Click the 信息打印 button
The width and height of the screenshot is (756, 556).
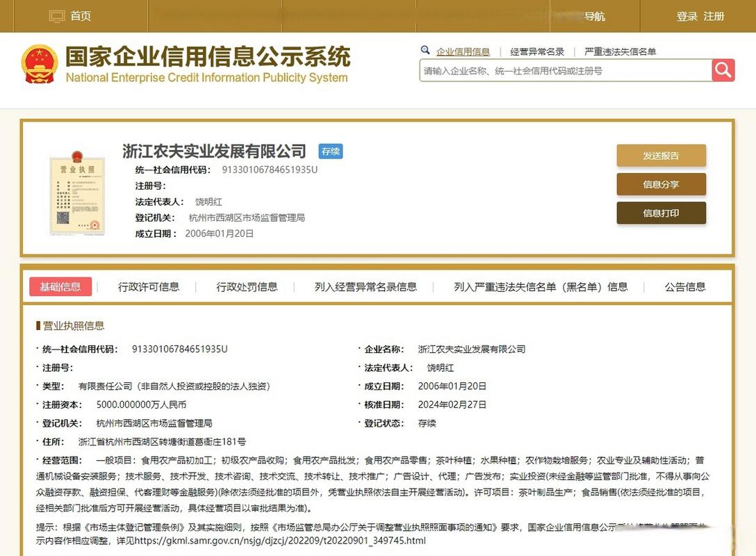click(x=661, y=213)
